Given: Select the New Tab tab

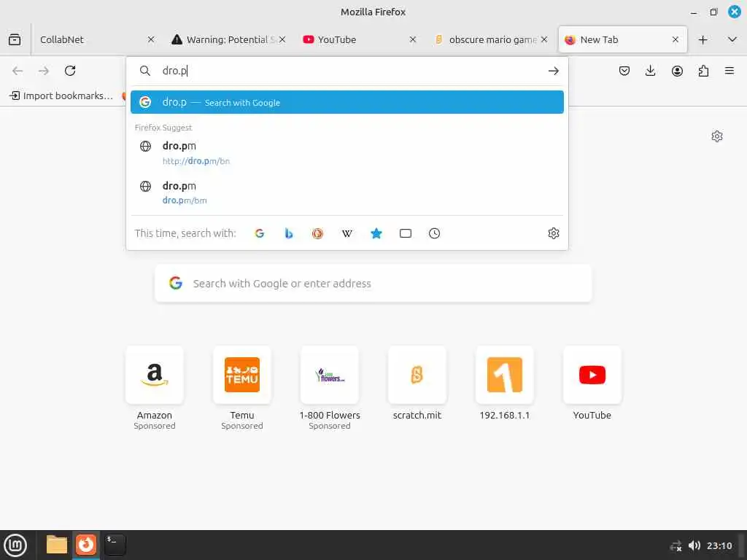Looking at the screenshot, I should 622,39.
